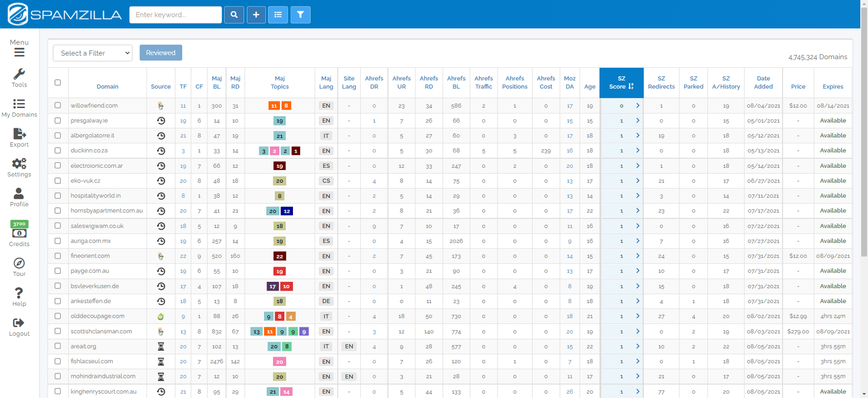Check the electroionic.com.ar row checkbox
Screen dimensions: 868x398
pyautogui.click(x=58, y=166)
